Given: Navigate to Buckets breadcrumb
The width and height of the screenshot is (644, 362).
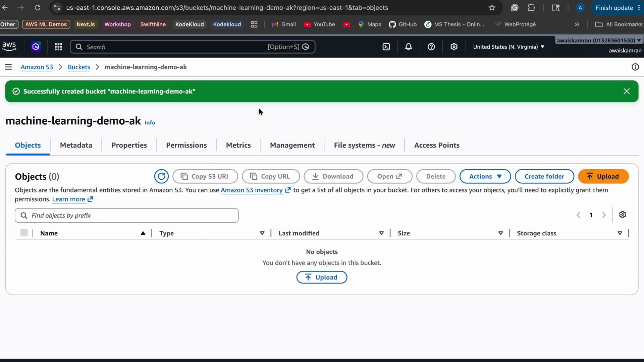Looking at the screenshot, I should coord(79,67).
